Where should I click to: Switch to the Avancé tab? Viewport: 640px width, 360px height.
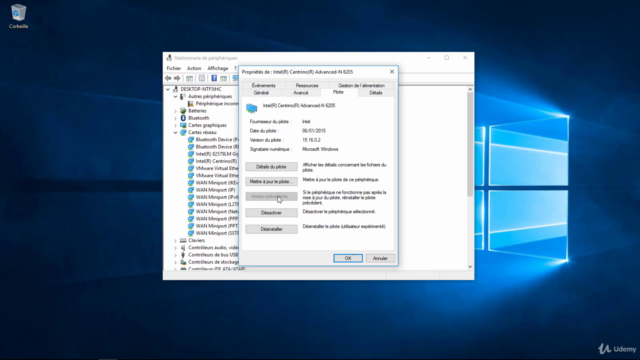[x=301, y=93]
